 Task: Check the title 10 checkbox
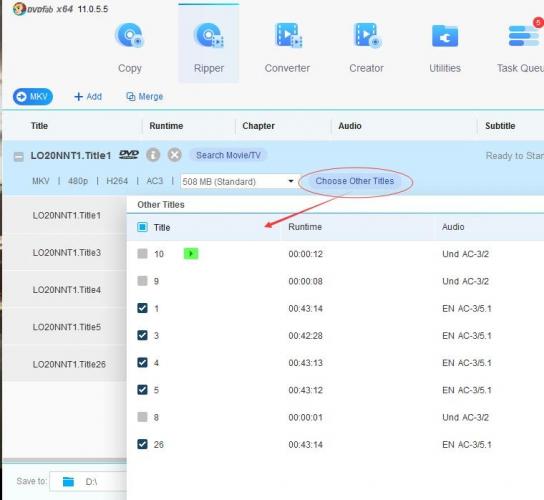[142, 254]
